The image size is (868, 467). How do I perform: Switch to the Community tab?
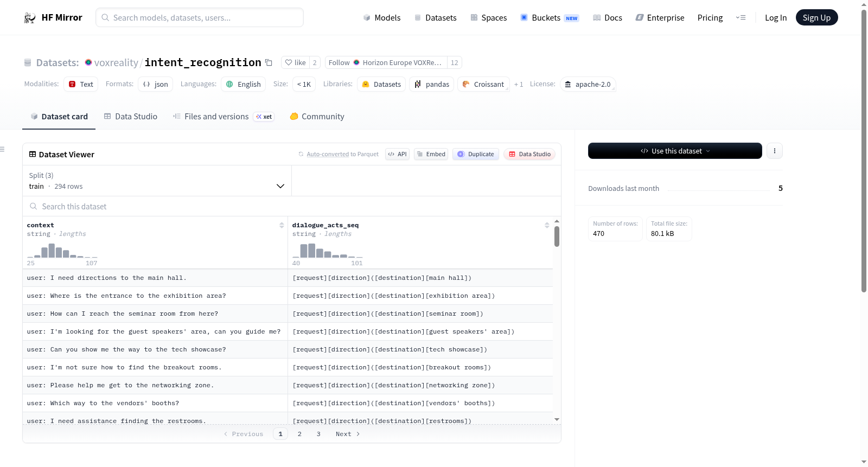pos(317,116)
